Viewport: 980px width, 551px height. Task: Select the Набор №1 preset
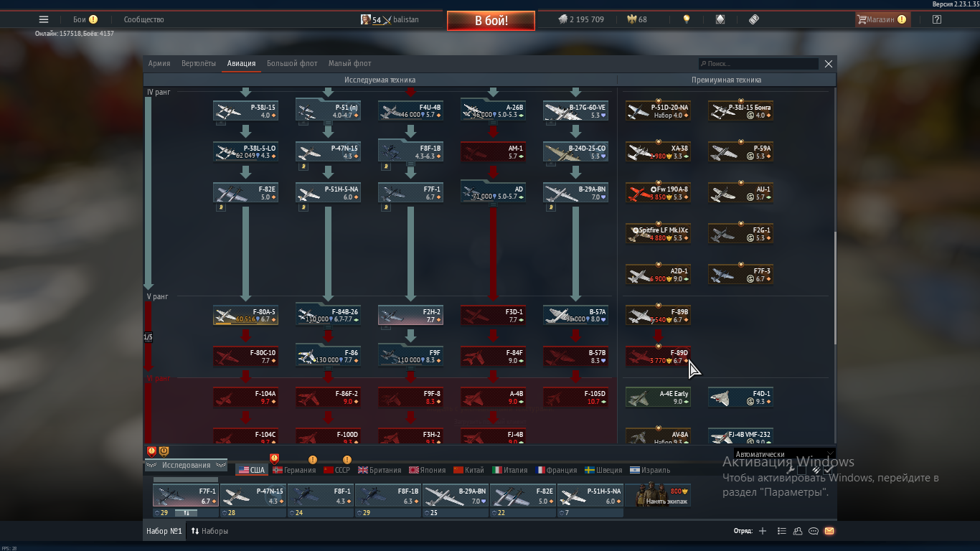[x=164, y=531]
